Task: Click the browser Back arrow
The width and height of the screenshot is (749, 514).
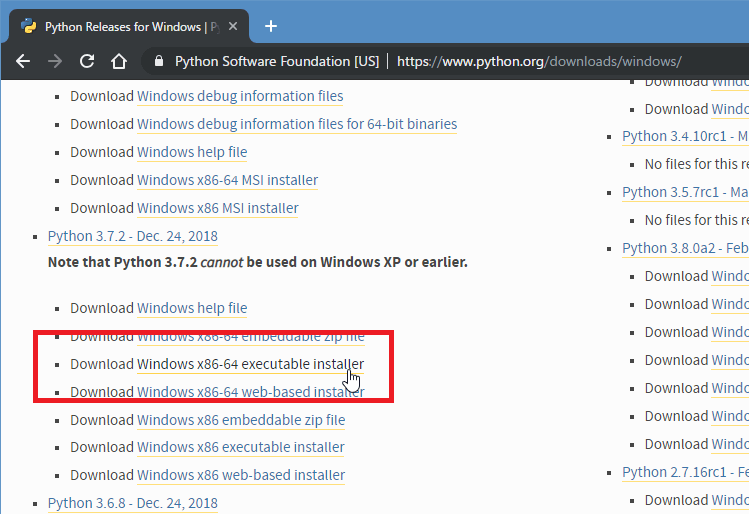Action: click(23, 61)
